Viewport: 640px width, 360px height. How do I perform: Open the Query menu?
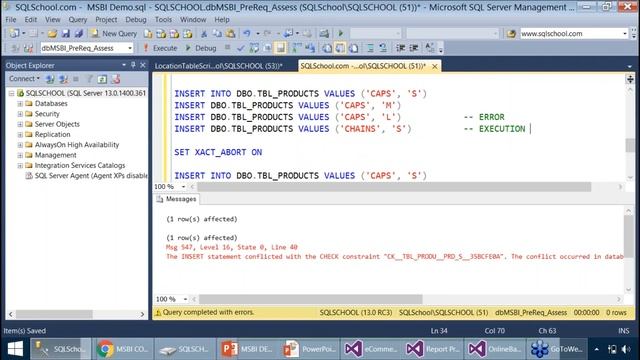tap(78, 20)
